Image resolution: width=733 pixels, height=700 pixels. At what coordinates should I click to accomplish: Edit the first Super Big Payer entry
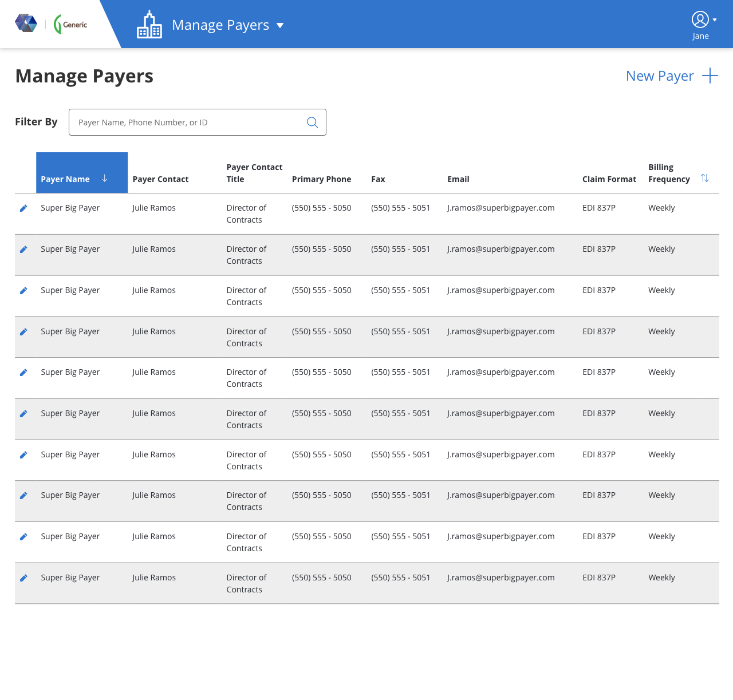pos(23,208)
